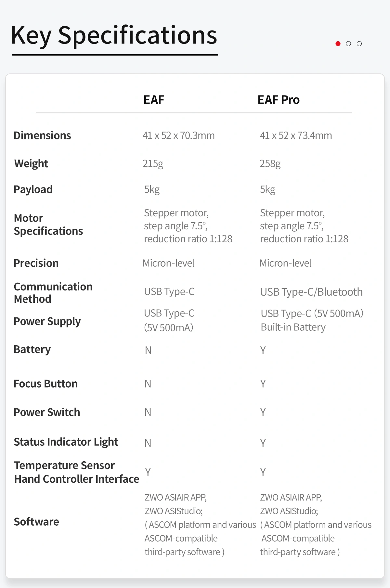The image size is (390, 588).
Task: Click the Dimensions row label
Action: pos(42,135)
